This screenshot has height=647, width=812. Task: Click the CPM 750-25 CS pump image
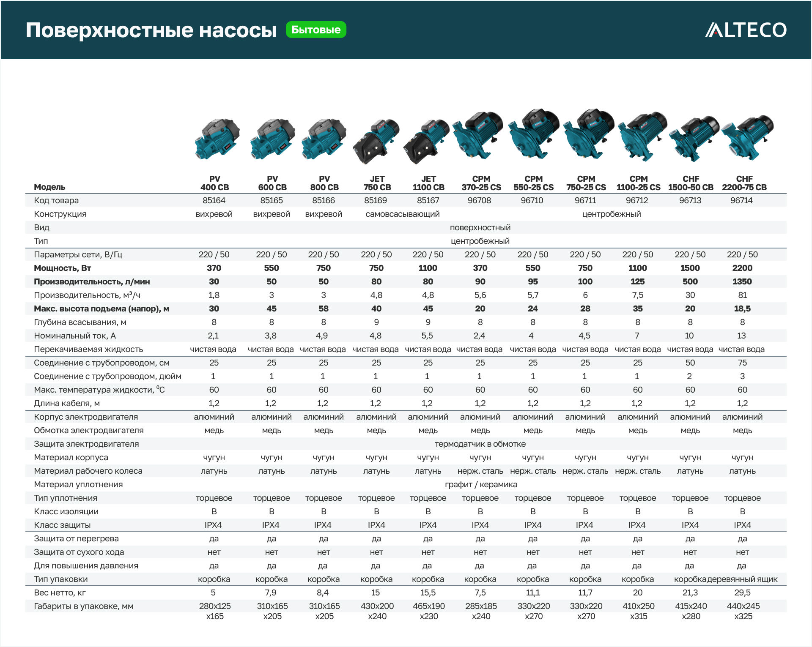click(x=588, y=133)
